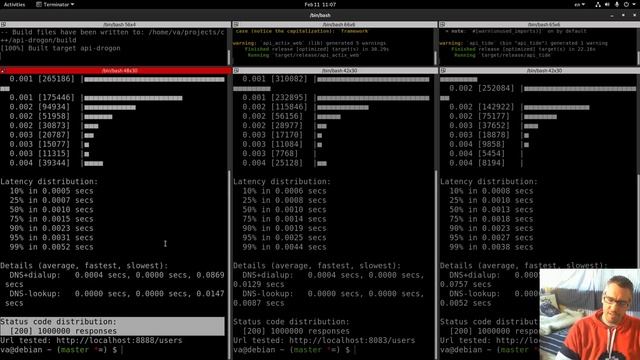Open group icon of pane showing 0.001 [310082]
The height and width of the screenshot is (360, 640).
pyautogui.click(x=236, y=71)
